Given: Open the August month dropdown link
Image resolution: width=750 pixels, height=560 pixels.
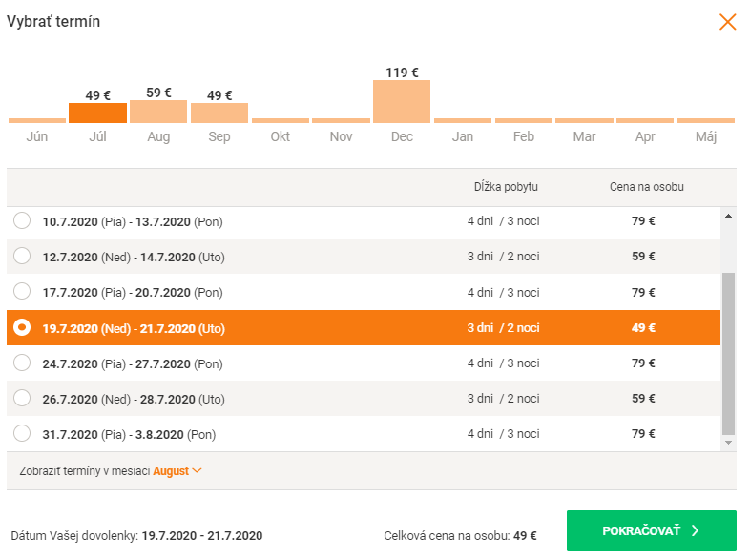Looking at the screenshot, I should 177,471.
